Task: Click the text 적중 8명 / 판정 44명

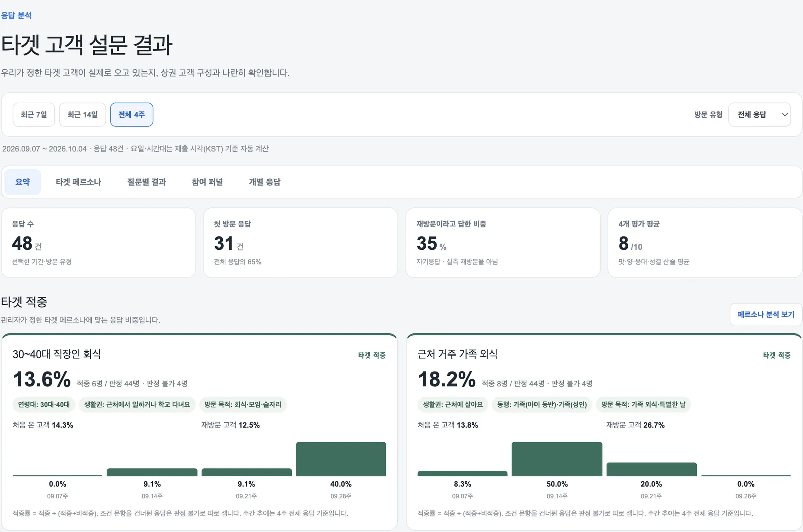Action: pyautogui.click(x=513, y=384)
